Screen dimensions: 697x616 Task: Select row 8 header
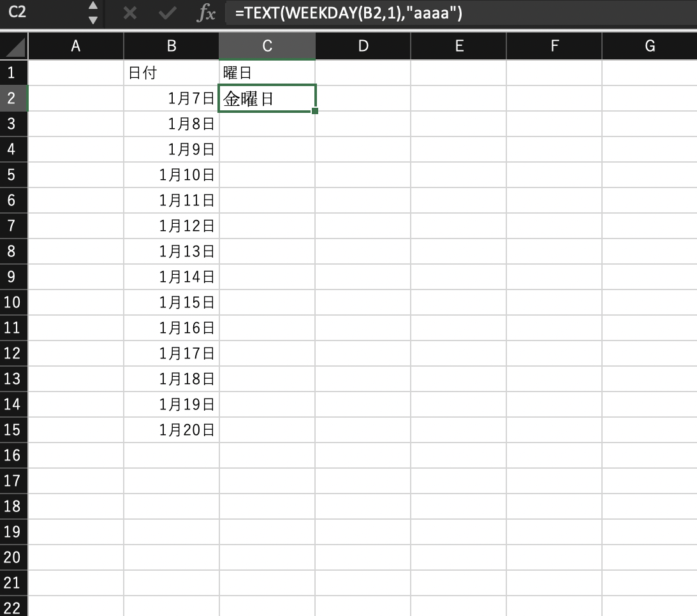[14, 251]
